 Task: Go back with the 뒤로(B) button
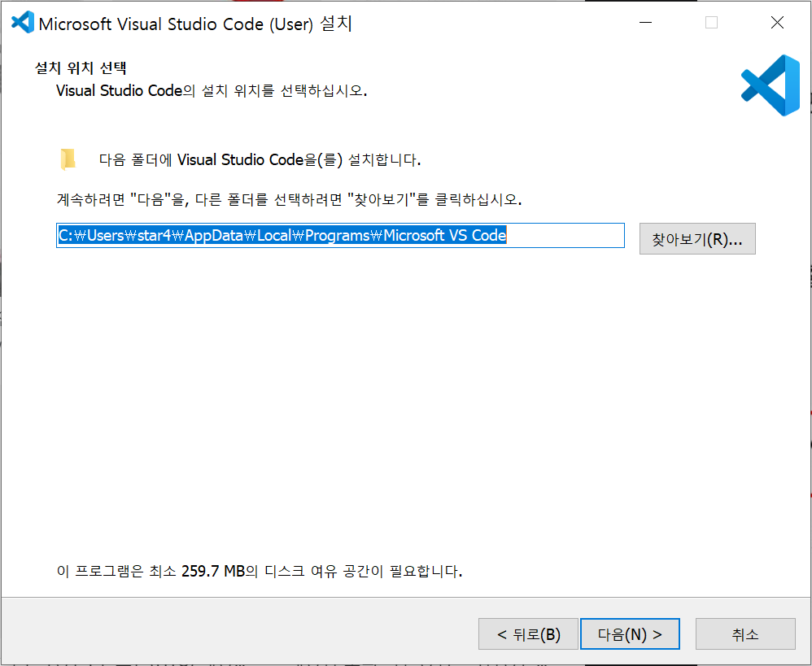[528, 634]
